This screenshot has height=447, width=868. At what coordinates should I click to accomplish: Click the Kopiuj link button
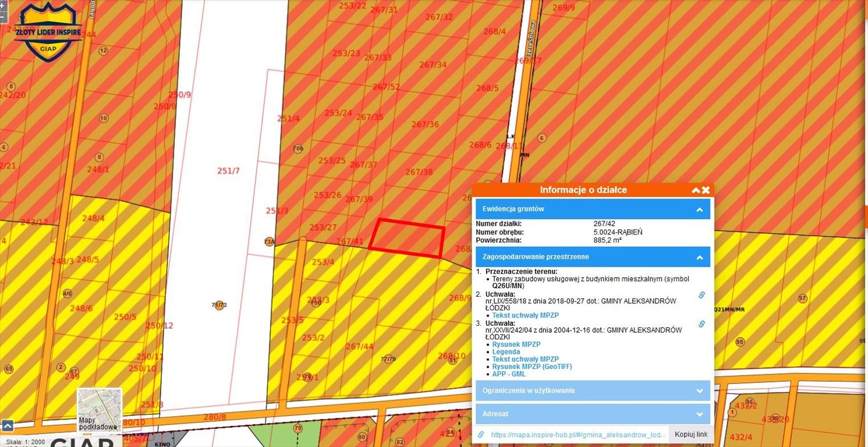tap(691, 435)
